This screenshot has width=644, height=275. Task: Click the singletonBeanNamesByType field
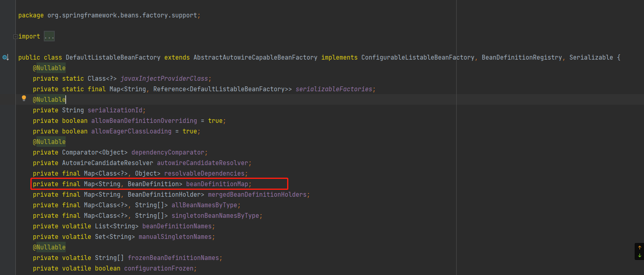coord(215,216)
